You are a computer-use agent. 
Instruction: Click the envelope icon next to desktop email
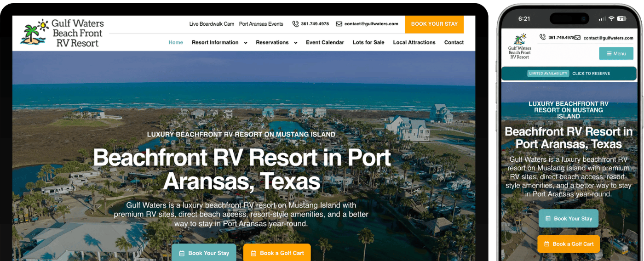339,24
